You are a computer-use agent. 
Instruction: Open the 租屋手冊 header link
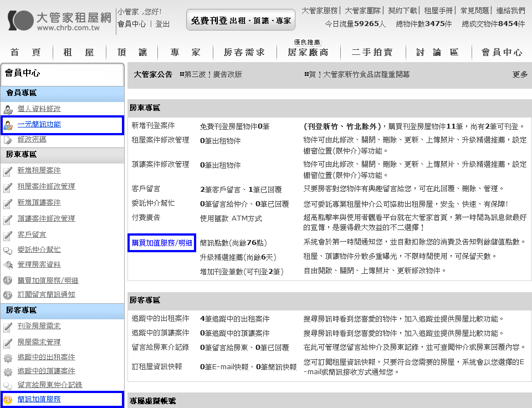click(x=438, y=11)
